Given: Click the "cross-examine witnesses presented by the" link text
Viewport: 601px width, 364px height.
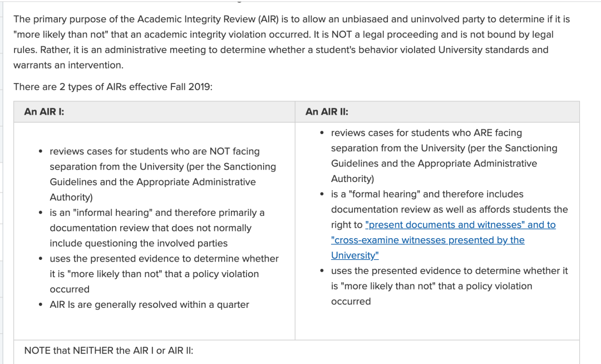Looking at the screenshot, I should (x=428, y=240).
